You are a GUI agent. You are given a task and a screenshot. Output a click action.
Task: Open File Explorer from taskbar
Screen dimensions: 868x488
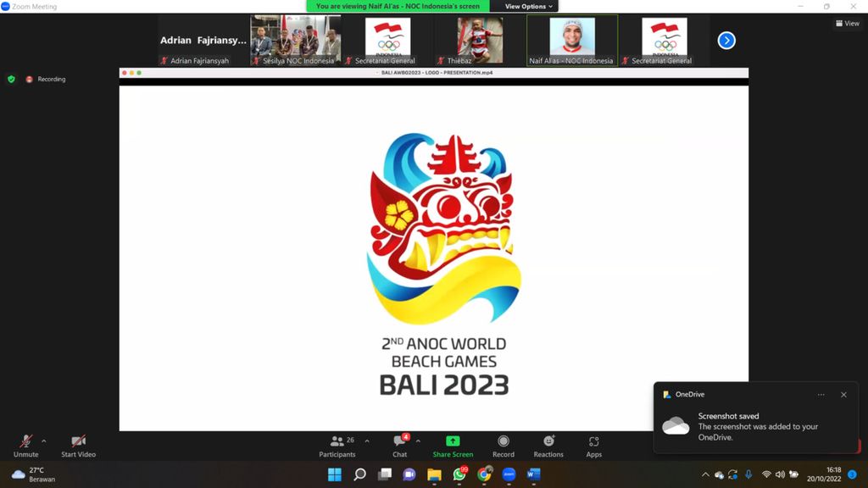point(434,474)
